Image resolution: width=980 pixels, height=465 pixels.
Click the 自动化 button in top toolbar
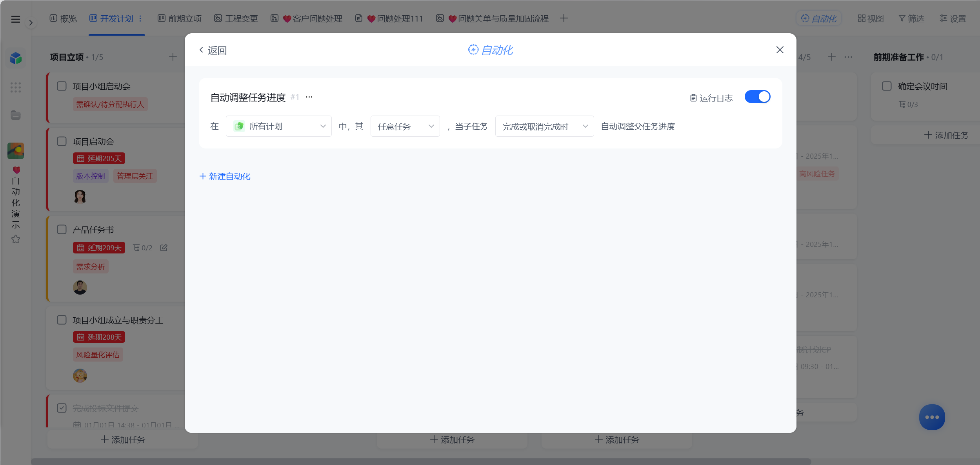pyautogui.click(x=818, y=18)
